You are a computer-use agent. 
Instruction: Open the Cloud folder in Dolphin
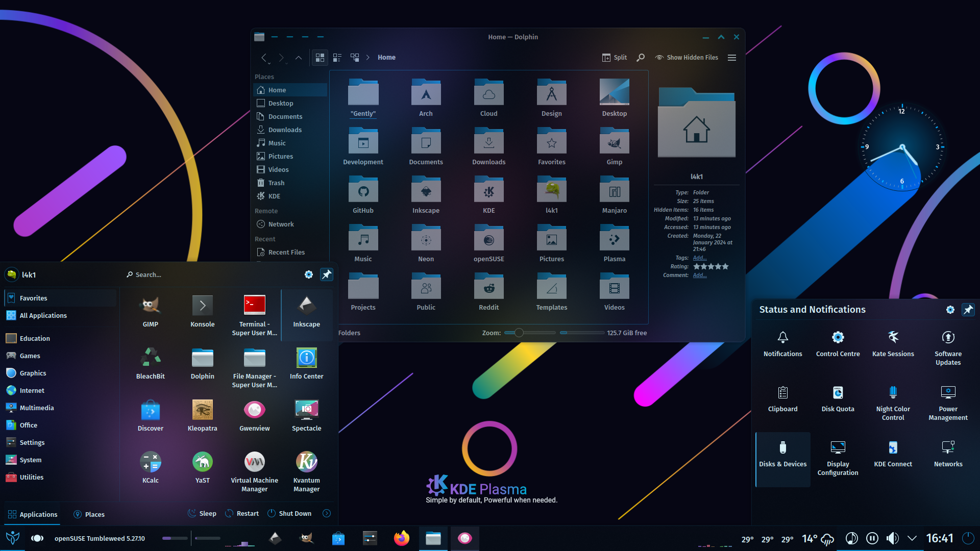click(x=488, y=98)
